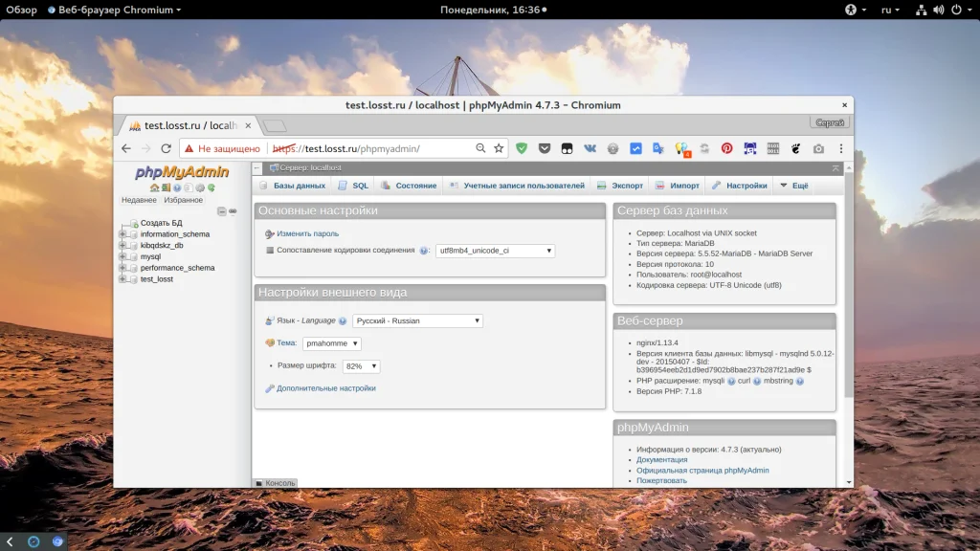Click the green reload navigation panel icon
This screenshot has height=551, width=980.
[212, 187]
